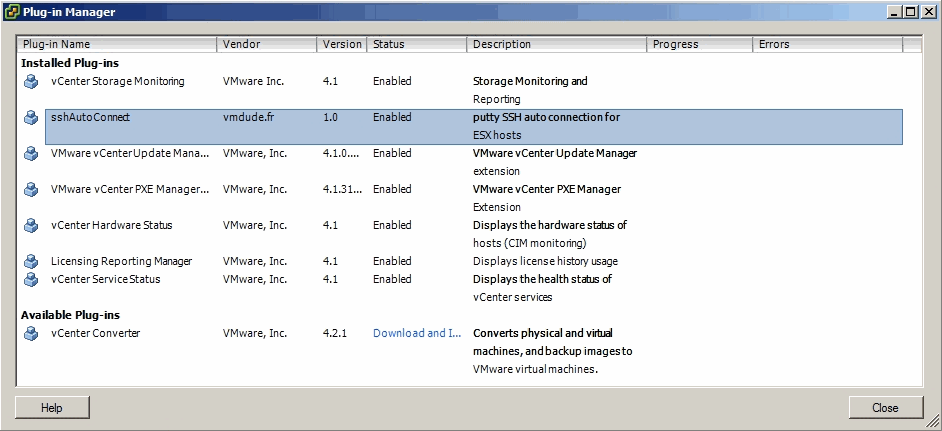Click the Available Plug-ins group heading

pos(70,315)
